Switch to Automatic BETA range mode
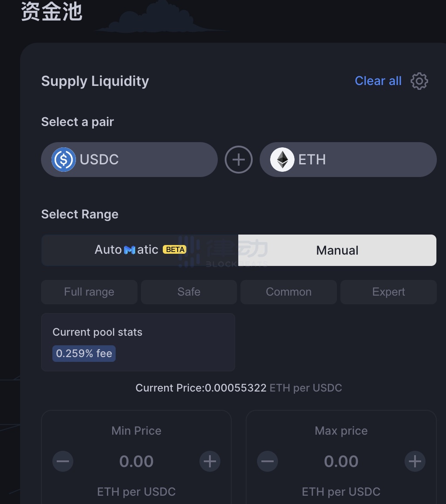446x504 pixels. (140, 250)
